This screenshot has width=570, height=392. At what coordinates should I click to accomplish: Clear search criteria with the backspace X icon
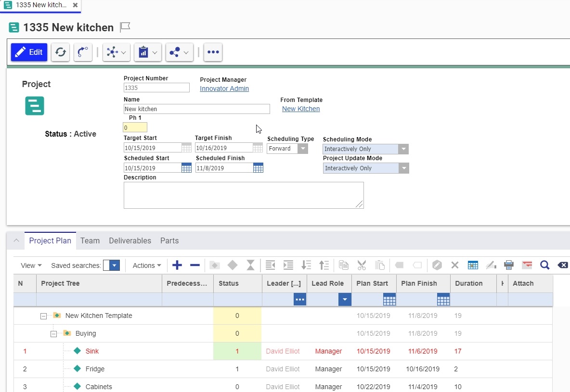pyautogui.click(x=562, y=265)
